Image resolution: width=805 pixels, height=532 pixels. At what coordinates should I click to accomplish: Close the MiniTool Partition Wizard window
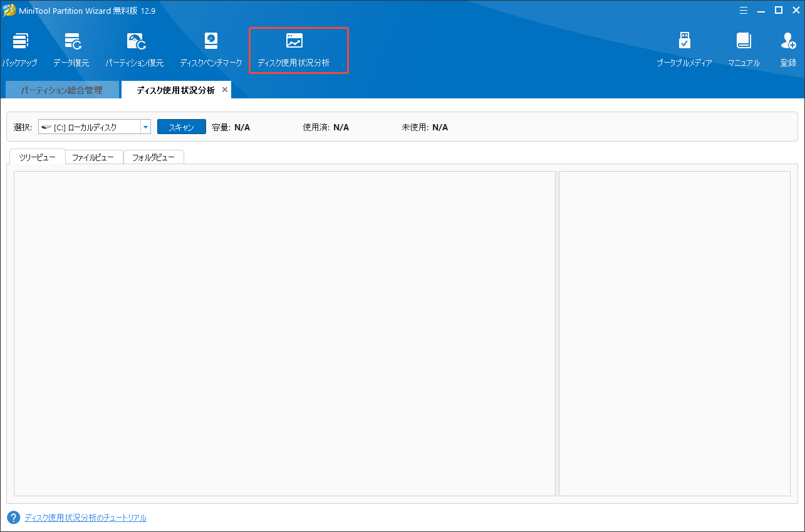796,10
